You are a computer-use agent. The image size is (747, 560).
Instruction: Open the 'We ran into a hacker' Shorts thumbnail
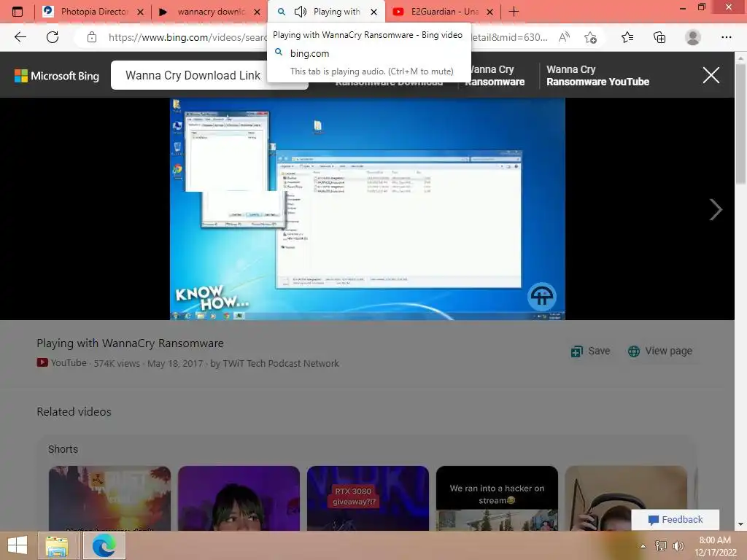point(497,498)
